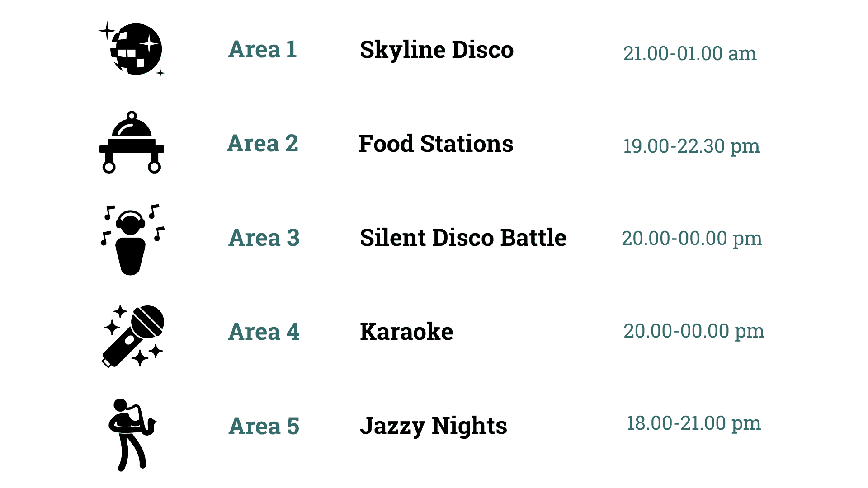Click the disco ball icon
The height and width of the screenshot is (488, 868).
coord(132,49)
